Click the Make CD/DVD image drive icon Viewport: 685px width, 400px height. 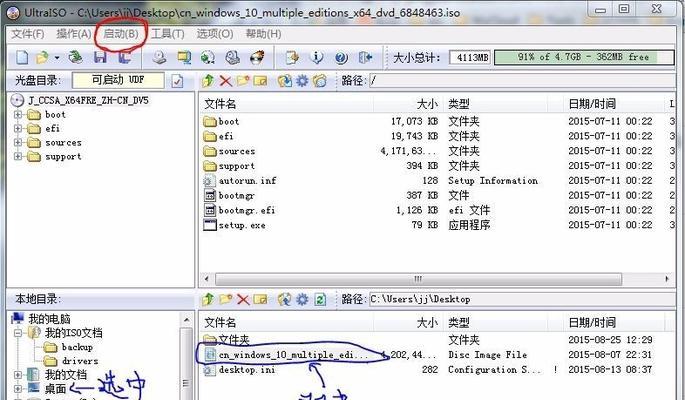pos(159,57)
